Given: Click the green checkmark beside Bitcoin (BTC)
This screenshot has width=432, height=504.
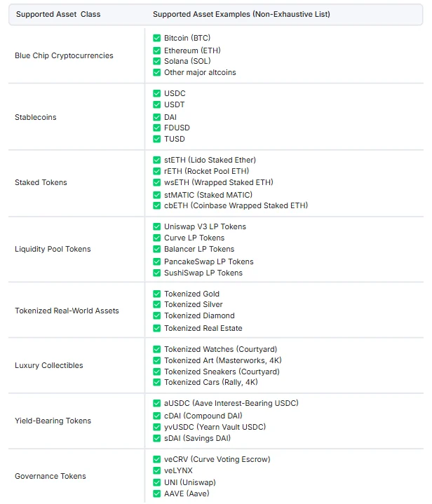Looking at the screenshot, I should [157, 38].
